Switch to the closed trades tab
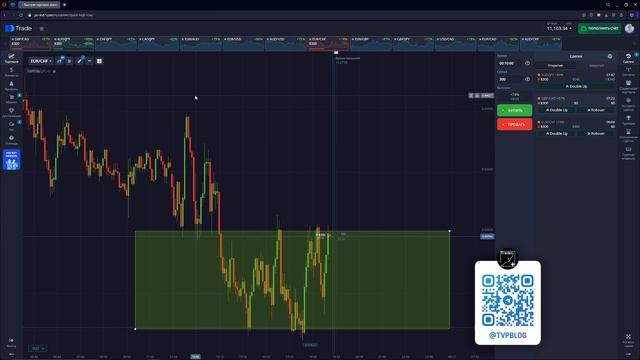This screenshot has height=360, width=640. [x=596, y=65]
